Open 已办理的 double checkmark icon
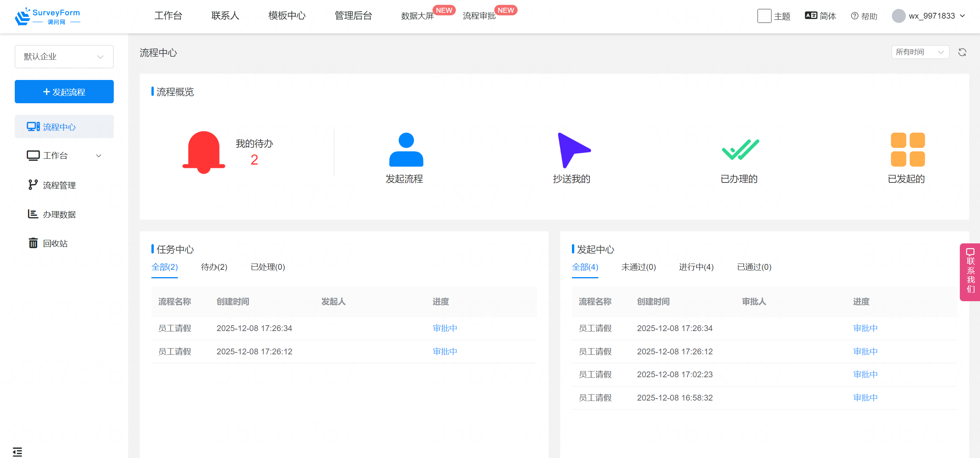This screenshot has width=980, height=458. pos(740,150)
